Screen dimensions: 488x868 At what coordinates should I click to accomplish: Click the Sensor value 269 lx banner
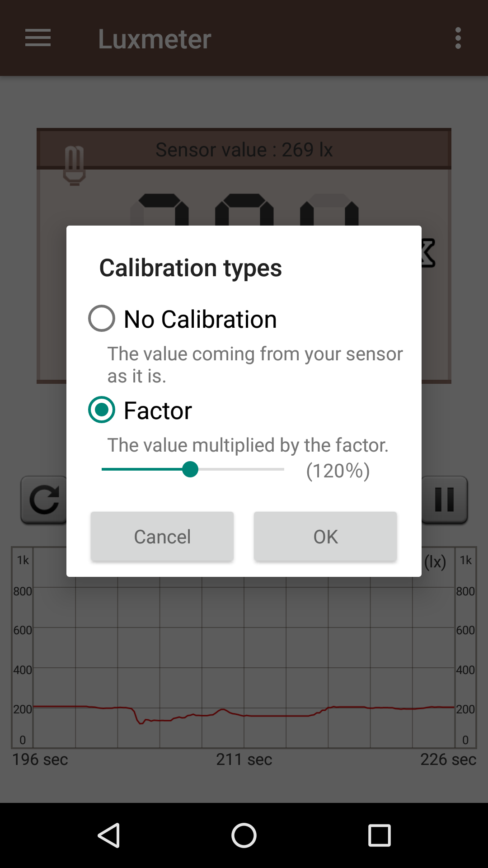point(244,149)
